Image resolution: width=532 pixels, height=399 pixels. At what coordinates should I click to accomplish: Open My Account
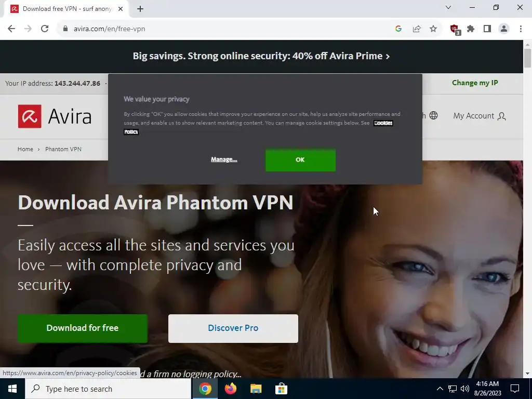(x=480, y=116)
